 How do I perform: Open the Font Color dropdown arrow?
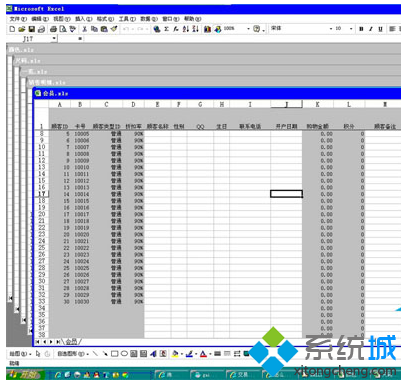[210, 354]
